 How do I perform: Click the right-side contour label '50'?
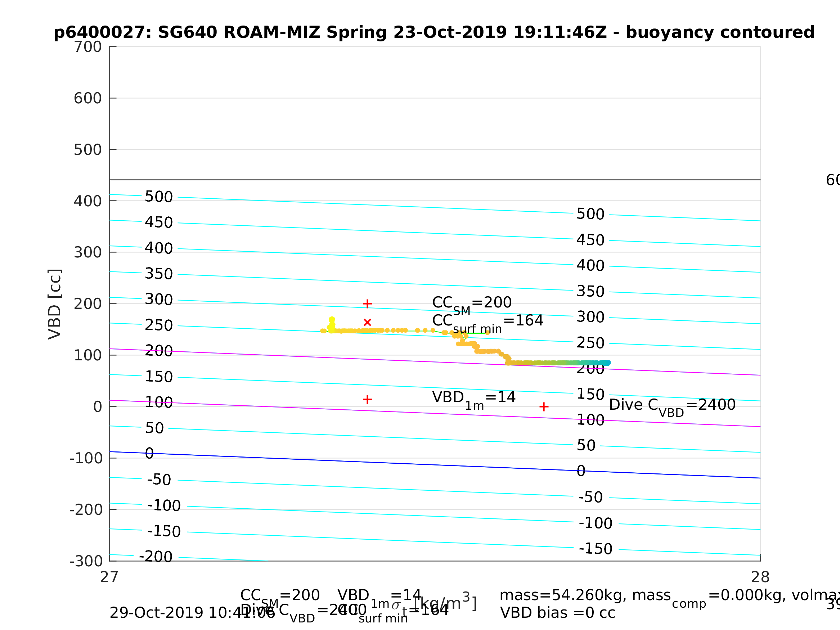pyautogui.click(x=586, y=445)
